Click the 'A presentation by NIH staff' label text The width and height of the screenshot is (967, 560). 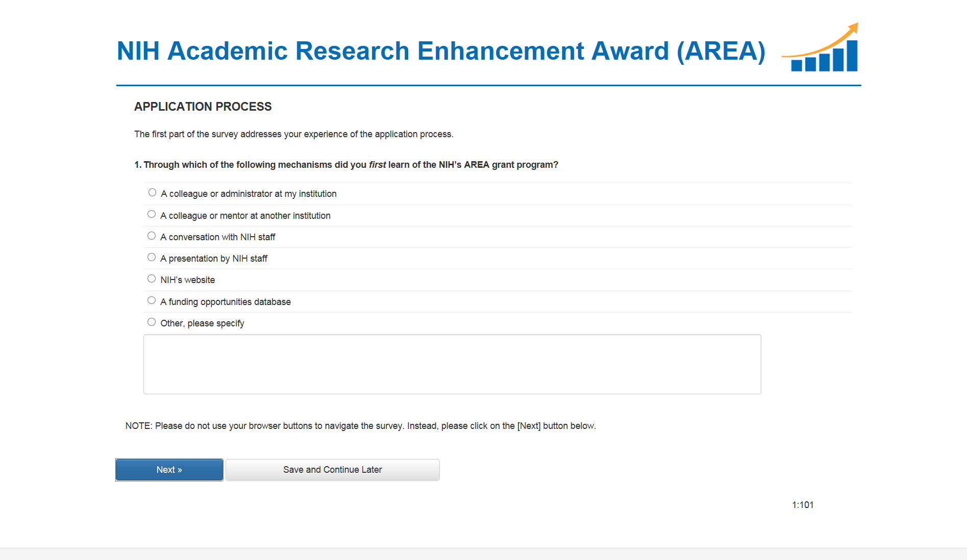click(214, 259)
